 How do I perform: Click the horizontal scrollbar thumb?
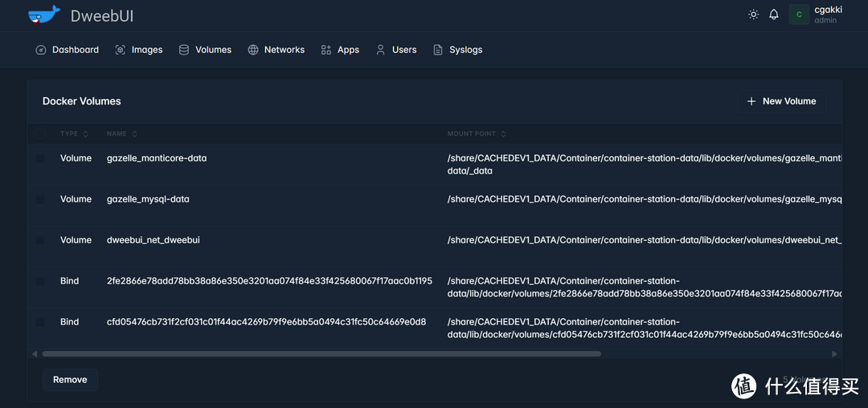point(321,354)
